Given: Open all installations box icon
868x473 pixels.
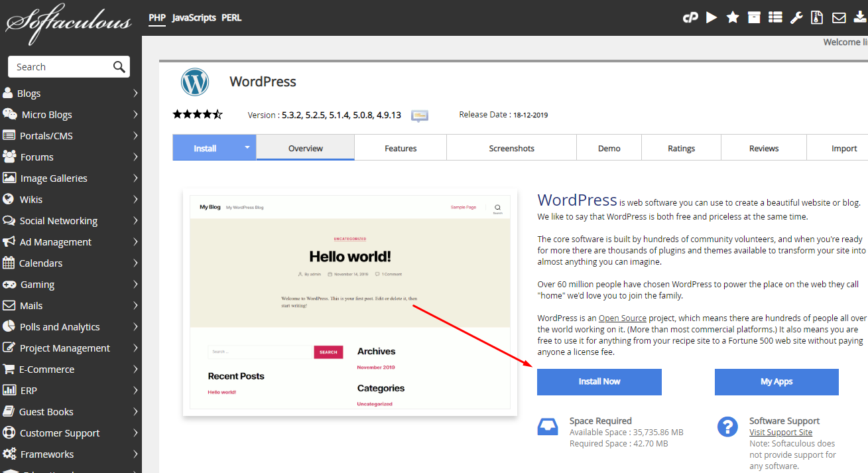Looking at the screenshot, I should click(754, 18).
